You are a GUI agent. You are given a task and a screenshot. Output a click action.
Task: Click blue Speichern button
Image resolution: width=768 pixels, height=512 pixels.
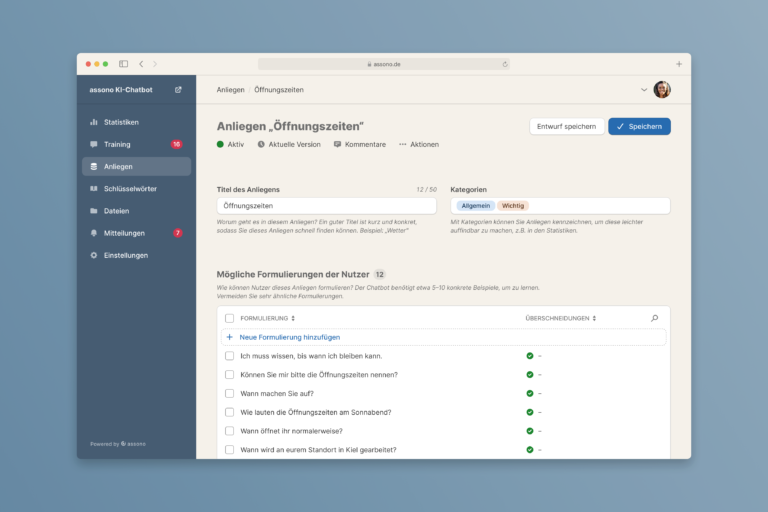click(639, 126)
